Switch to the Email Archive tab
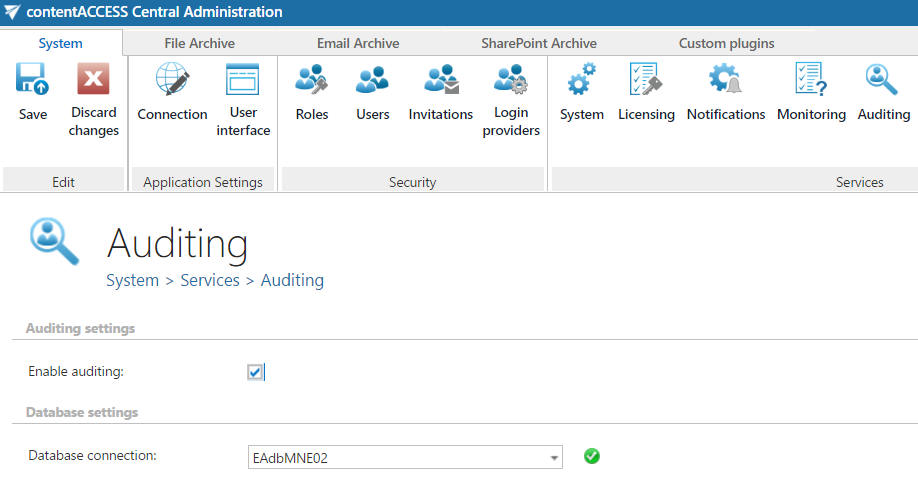The image size is (918, 485). tap(358, 43)
